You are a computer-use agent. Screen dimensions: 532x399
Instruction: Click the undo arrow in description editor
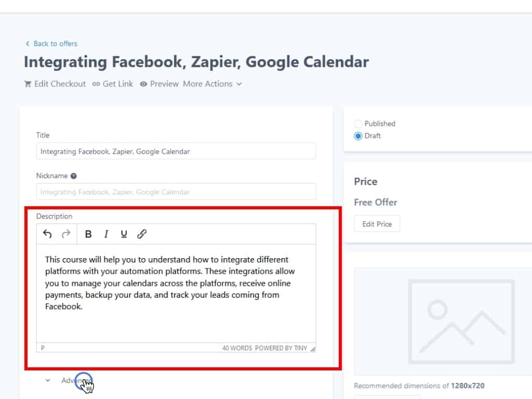coord(47,234)
